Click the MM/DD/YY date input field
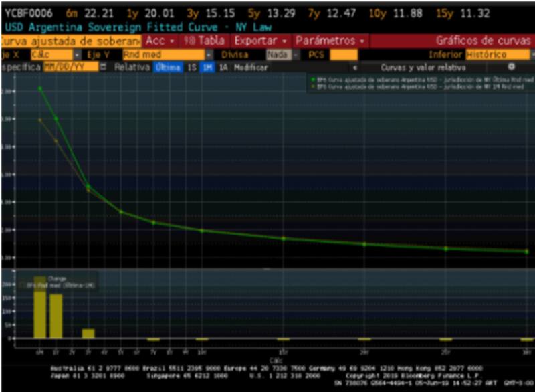Viewport: 535px width, 392px height. [x=70, y=68]
